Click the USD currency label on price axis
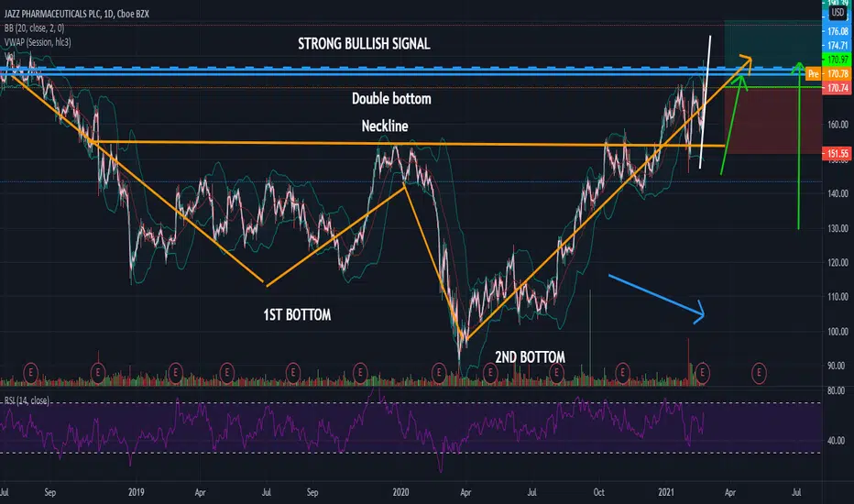The width and height of the screenshot is (854, 504). (x=838, y=13)
